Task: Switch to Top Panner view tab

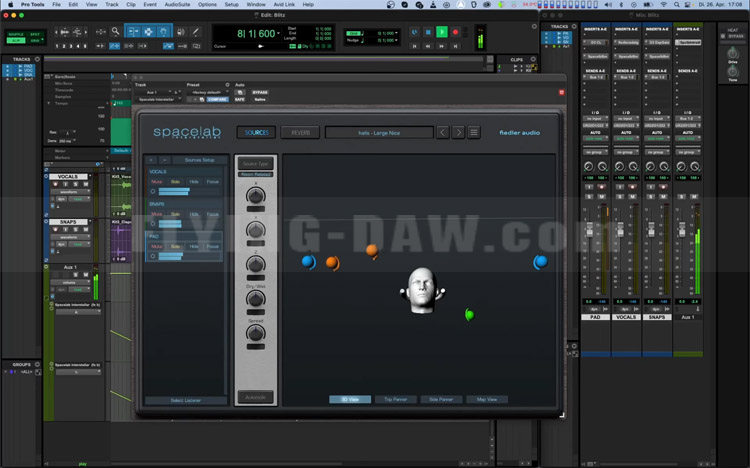Action: click(396, 399)
